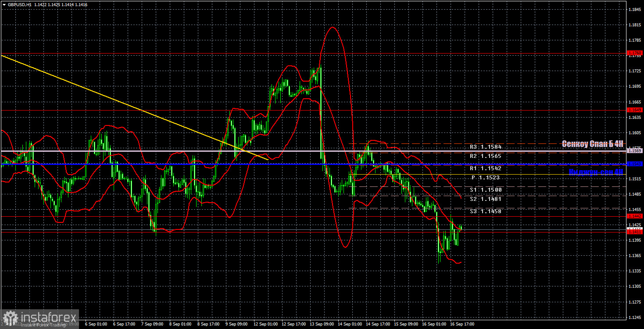This screenshot has width=644, height=329.
Task: Click the 7 Sep 09:00 time label
Action: tap(153, 324)
